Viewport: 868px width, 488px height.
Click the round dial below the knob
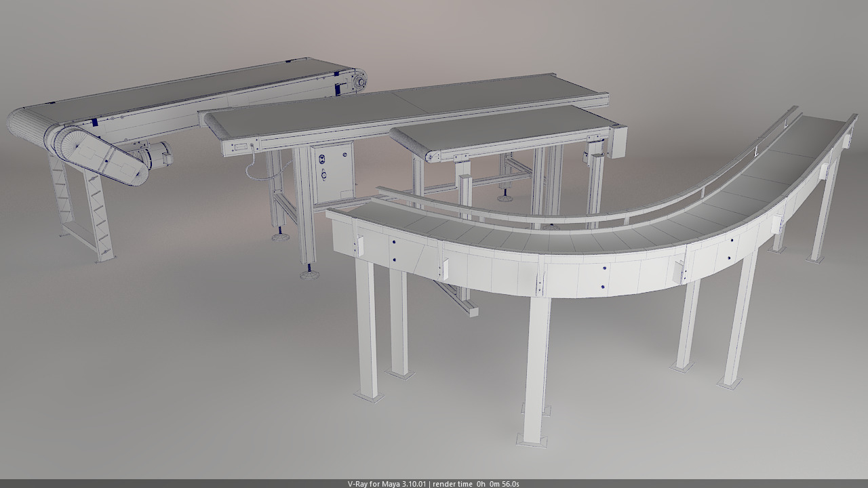coord(323,175)
